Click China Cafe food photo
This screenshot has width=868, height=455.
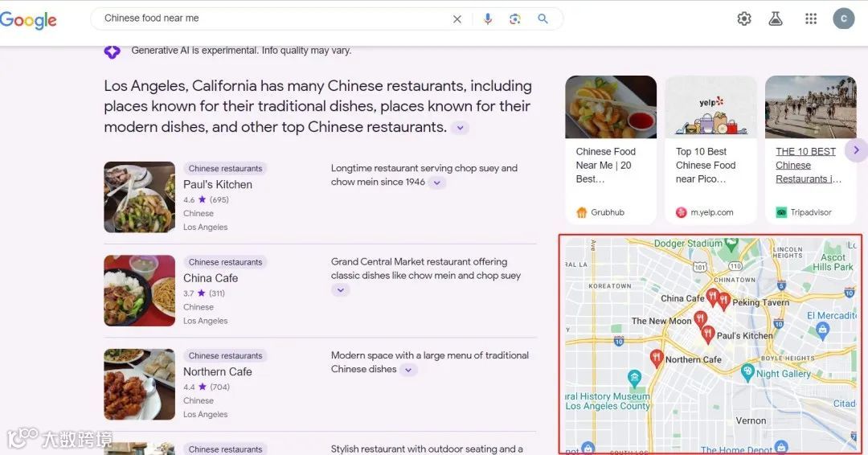click(x=140, y=290)
